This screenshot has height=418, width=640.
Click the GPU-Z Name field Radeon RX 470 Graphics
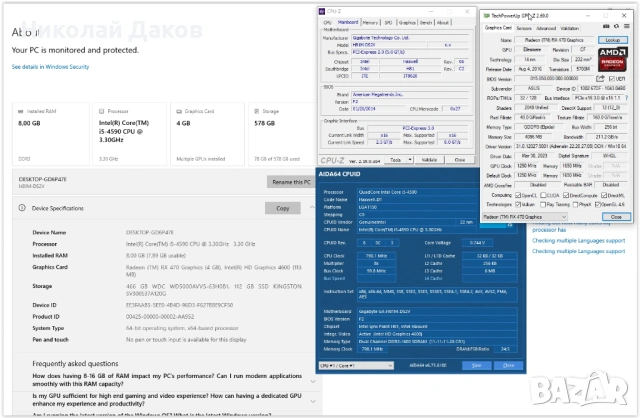pyautogui.click(x=554, y=40)
